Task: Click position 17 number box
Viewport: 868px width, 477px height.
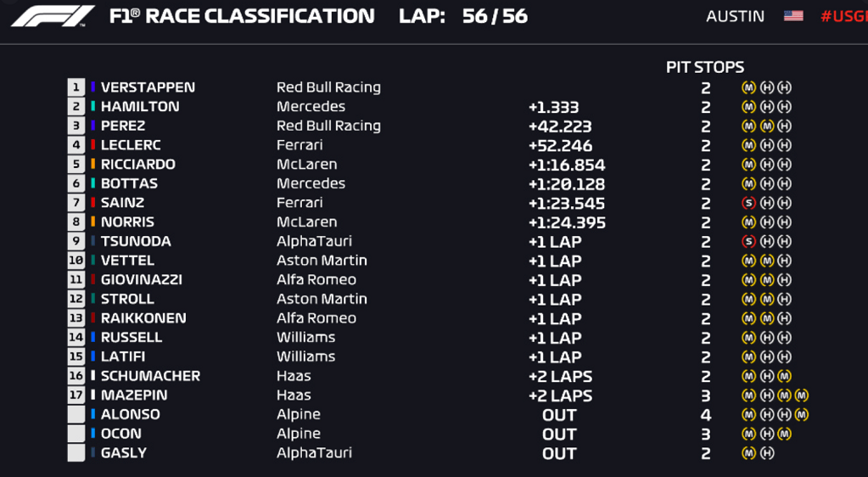Action: 76,395
